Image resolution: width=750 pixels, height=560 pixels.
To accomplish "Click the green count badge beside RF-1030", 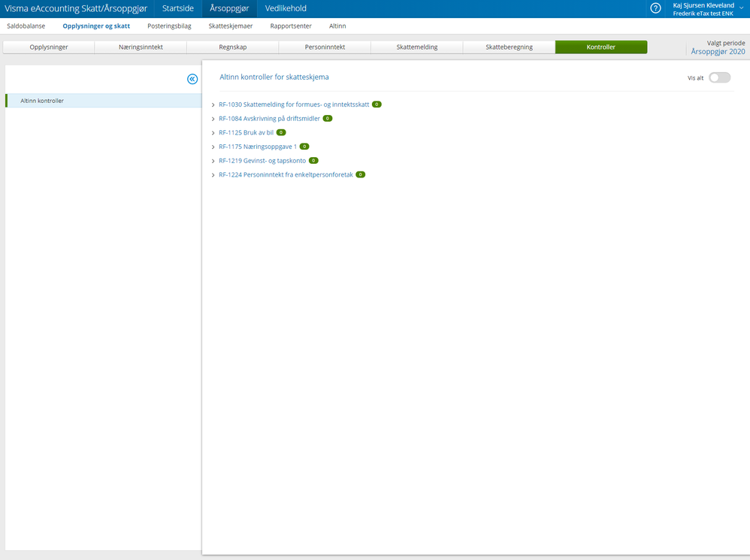I will pyautogui.click(x=377, y=104).
